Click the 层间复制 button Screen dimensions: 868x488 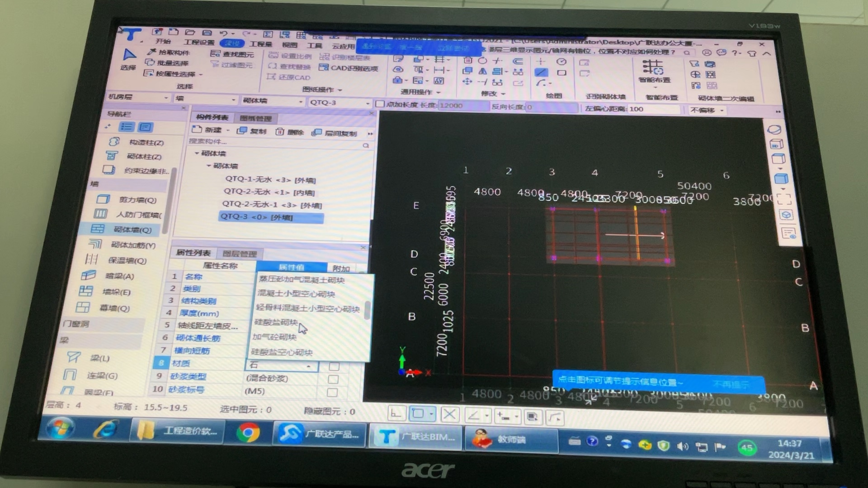(335, 133)
